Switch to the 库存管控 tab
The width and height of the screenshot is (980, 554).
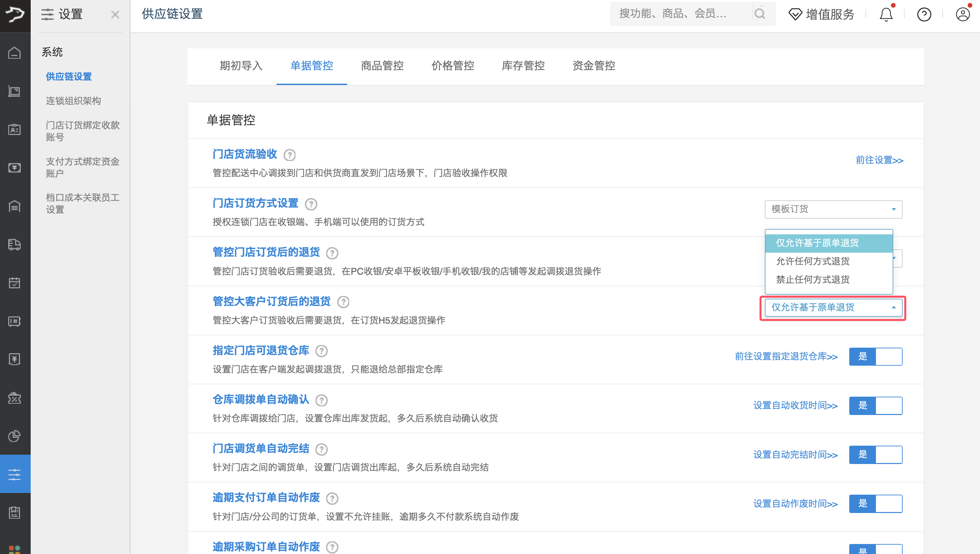[523, 66]
